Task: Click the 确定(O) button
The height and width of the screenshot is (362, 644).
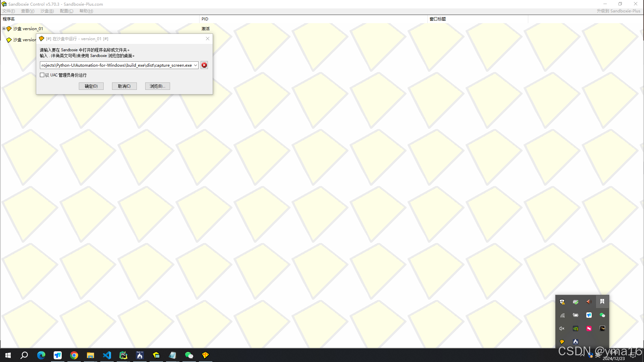Action: [91, 86]
